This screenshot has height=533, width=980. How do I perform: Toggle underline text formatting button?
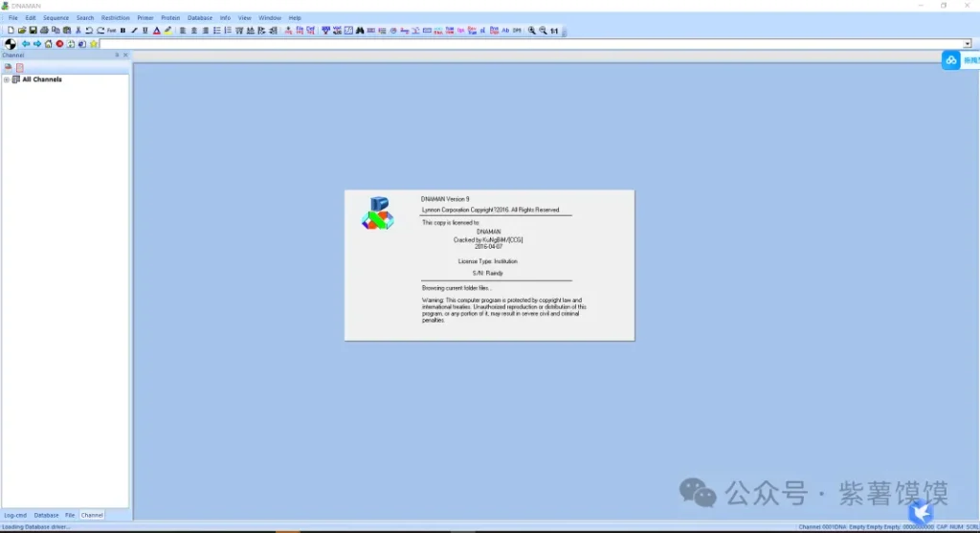coord(145,31)
